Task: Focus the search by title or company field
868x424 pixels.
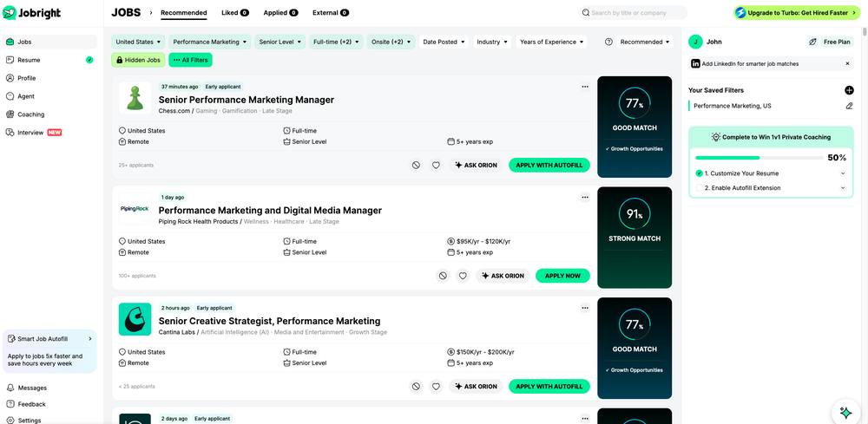Action: point(633,13)
